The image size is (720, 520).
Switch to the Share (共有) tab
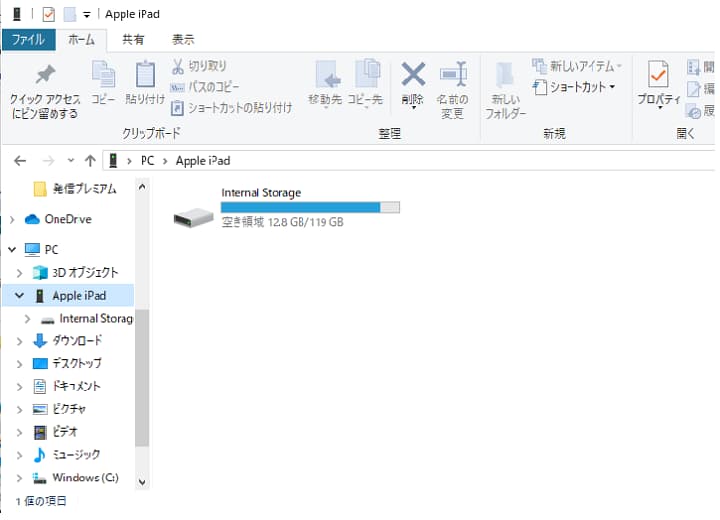[133, 40]
